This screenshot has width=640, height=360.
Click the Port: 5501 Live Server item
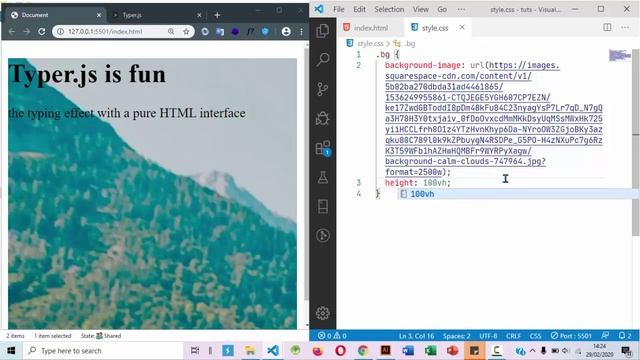point(571,336)
